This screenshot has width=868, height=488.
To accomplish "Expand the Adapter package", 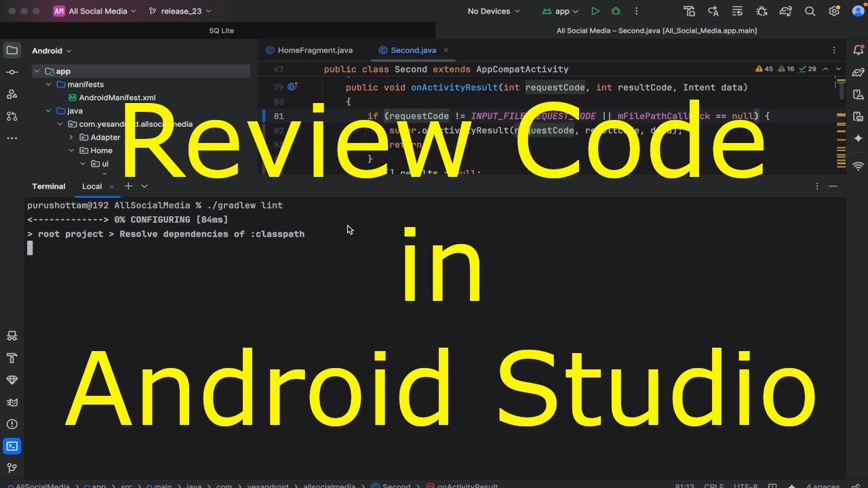I will [x=71, y=137].
